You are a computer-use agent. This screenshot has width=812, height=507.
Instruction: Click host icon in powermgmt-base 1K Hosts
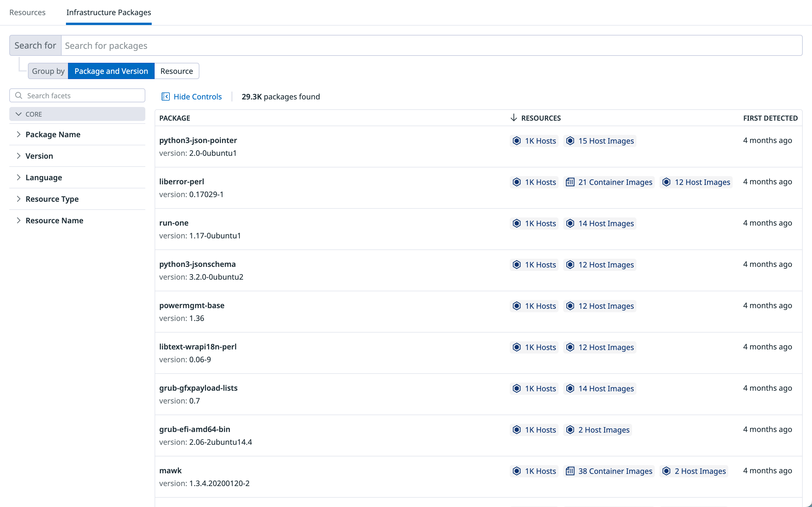[517, 306]
